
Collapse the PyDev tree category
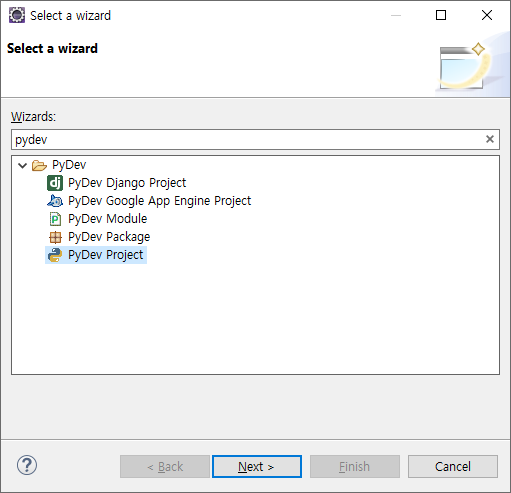22,165
